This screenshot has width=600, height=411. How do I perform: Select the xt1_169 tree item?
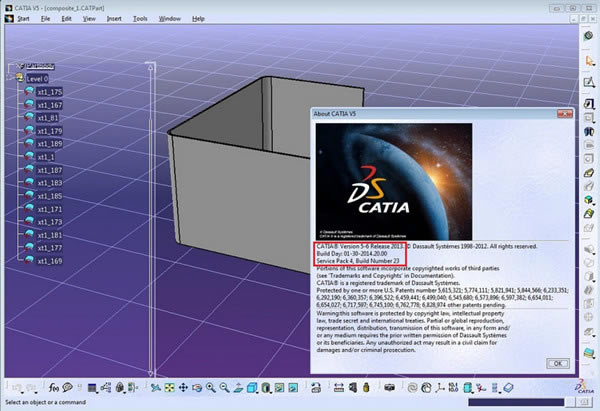(49, 261)
